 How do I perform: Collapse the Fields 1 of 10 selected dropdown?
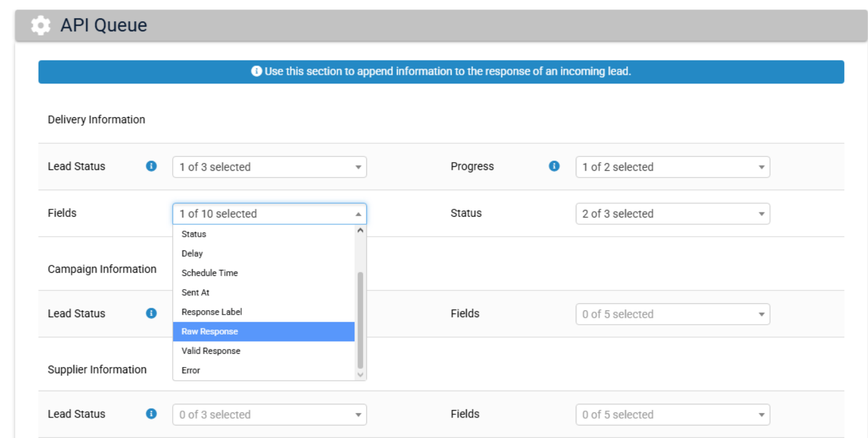269,214
